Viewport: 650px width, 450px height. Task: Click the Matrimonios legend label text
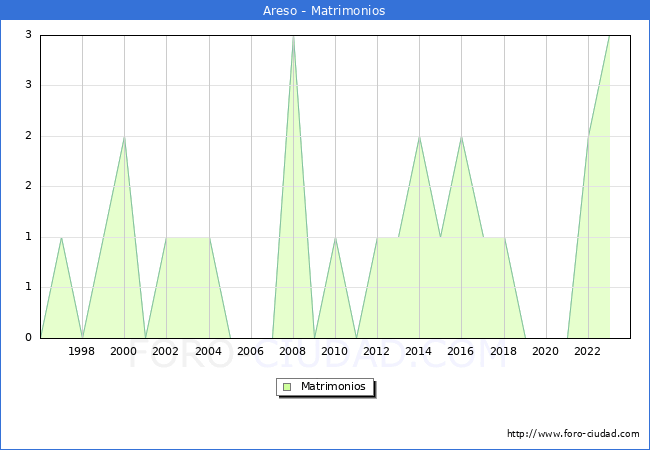point(332,387)
